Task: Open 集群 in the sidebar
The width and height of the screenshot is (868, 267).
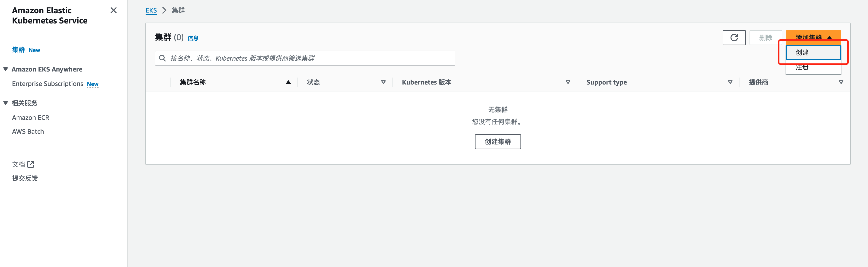Action: click(x=19, y=50)
